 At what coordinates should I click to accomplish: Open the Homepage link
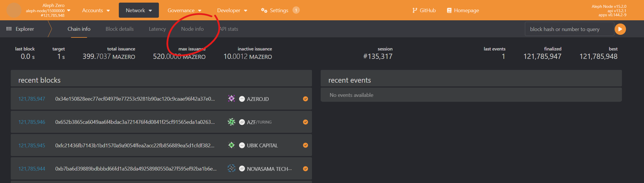[463, 10]
